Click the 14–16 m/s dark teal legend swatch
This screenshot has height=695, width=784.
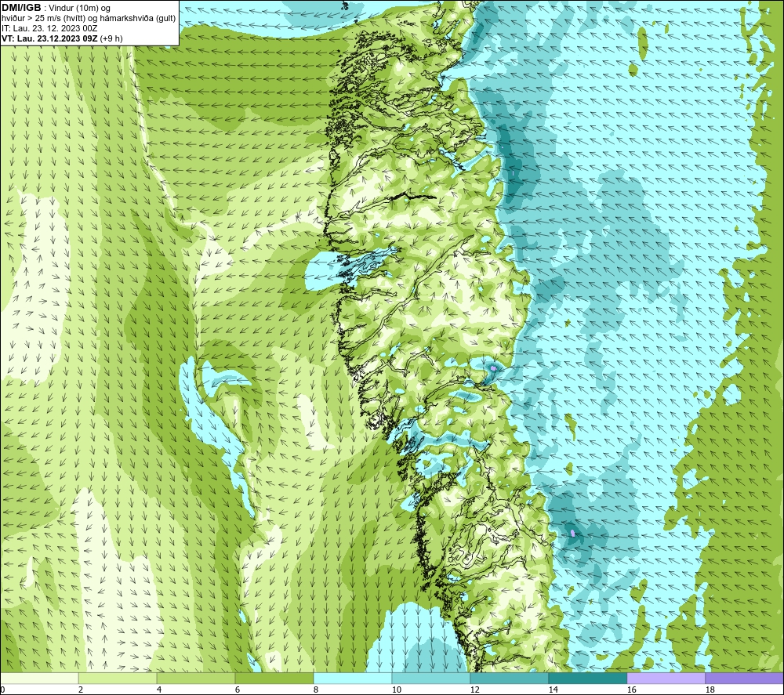point(587,678)
